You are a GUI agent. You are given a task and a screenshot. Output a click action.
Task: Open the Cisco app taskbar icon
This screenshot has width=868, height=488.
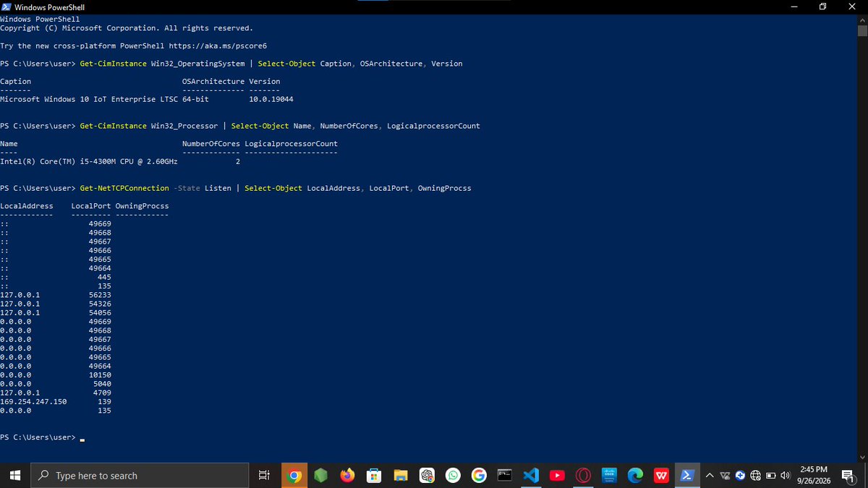(609, 475)
